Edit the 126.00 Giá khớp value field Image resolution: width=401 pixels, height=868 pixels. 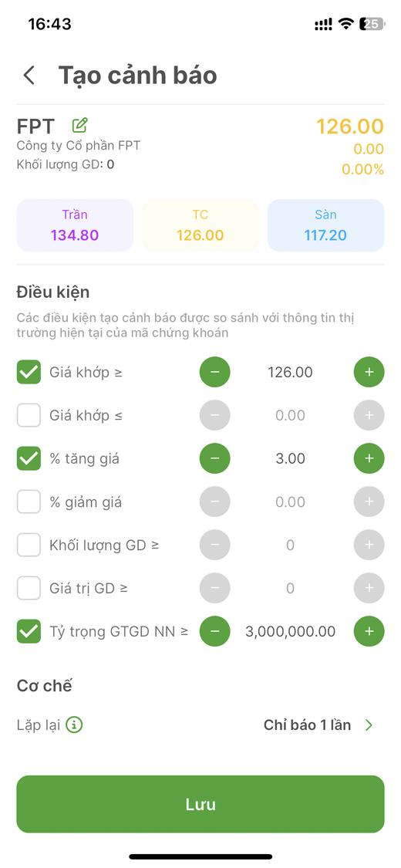pyautogui.click(x=291, y=372)
